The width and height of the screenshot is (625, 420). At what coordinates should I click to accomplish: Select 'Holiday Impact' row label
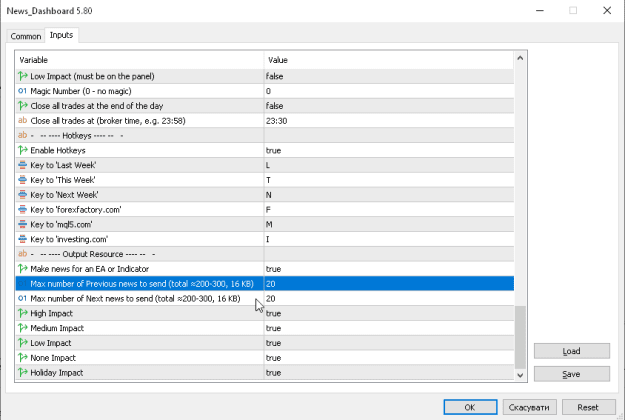[x=57, y=373]
